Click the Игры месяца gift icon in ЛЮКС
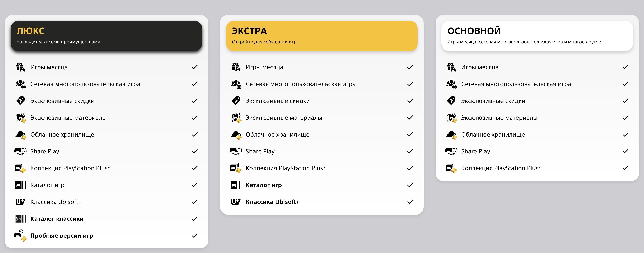The image size is (644, 253). (x=20, y=67)
